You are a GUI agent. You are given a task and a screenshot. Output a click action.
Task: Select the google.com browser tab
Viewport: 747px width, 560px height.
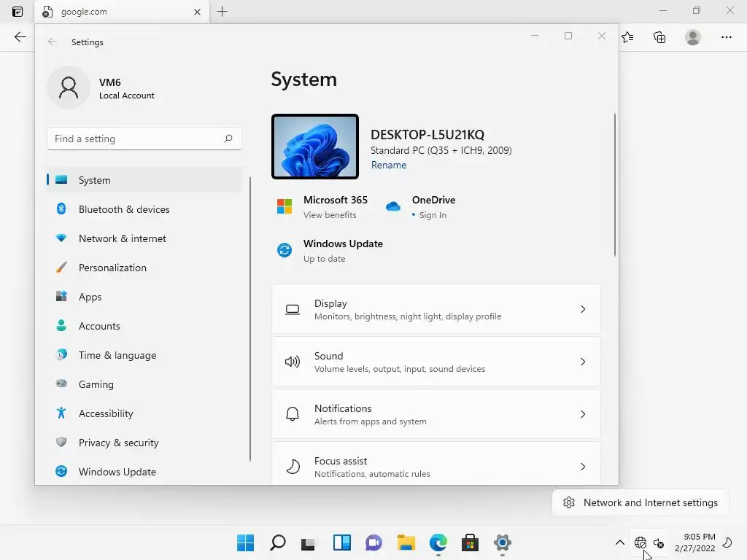coord(122,12)
